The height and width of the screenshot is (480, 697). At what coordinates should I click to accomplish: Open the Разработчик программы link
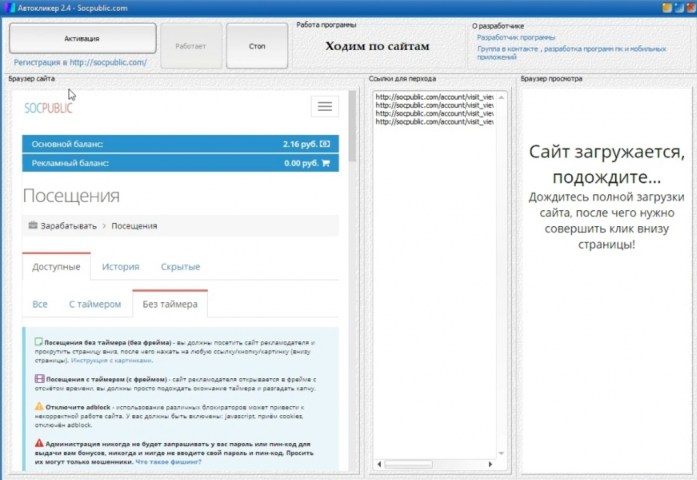click(516, 37)
